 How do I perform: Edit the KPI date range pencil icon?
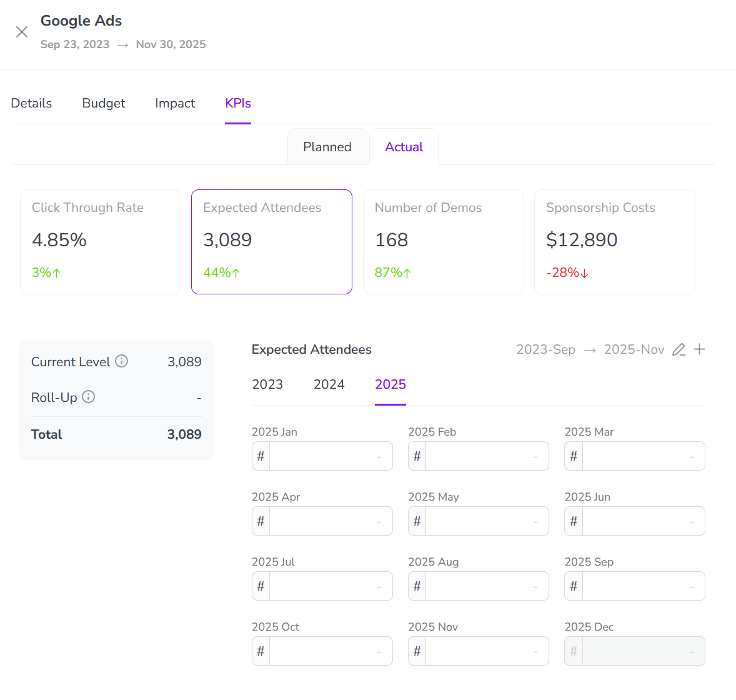[x=679, y=349]
